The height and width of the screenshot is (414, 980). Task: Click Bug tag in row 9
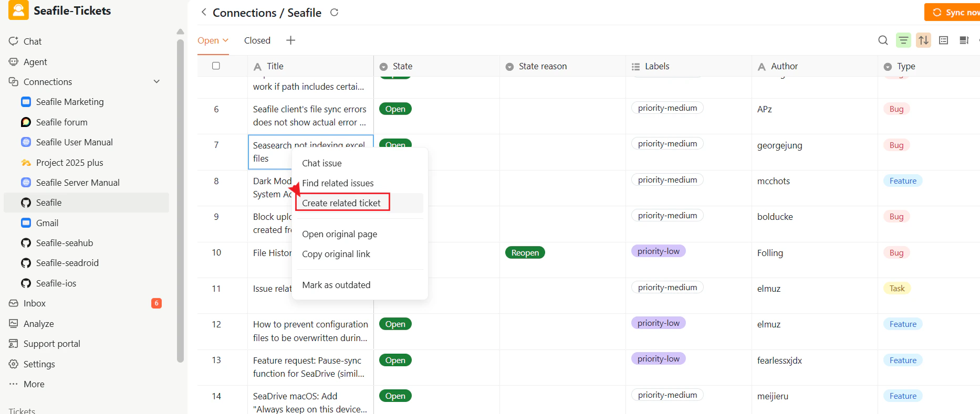(x=896, y=217)
